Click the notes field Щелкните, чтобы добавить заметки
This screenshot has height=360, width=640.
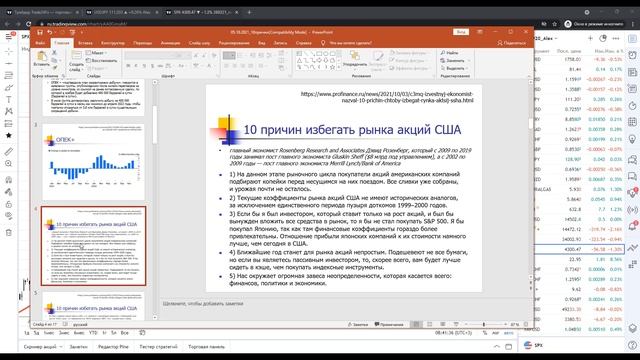[x=203, y=304]
